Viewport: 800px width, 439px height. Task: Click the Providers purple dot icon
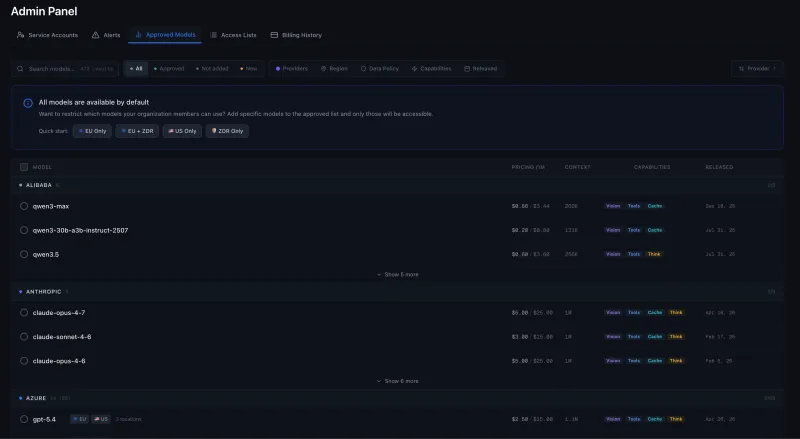[278, 68]
